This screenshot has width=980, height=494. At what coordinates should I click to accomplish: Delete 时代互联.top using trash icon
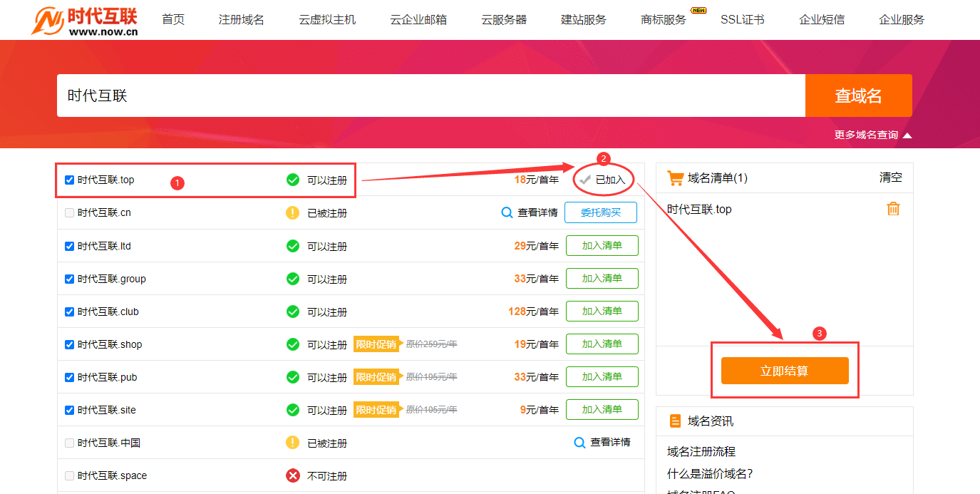coord(893,209)
